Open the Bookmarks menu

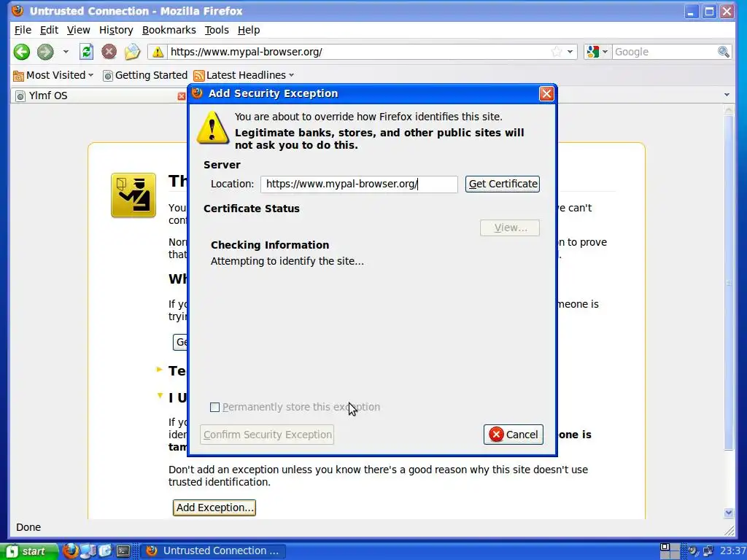pos(169,30)
